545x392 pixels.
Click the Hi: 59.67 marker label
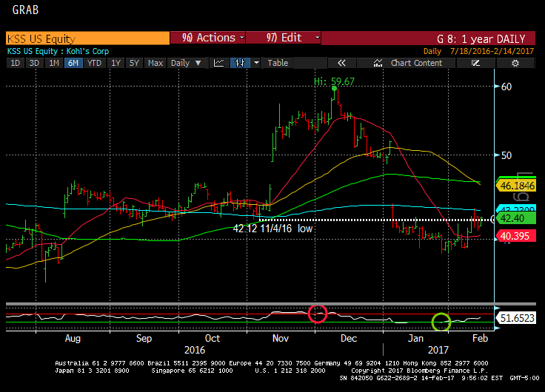(x=334, y=81)
